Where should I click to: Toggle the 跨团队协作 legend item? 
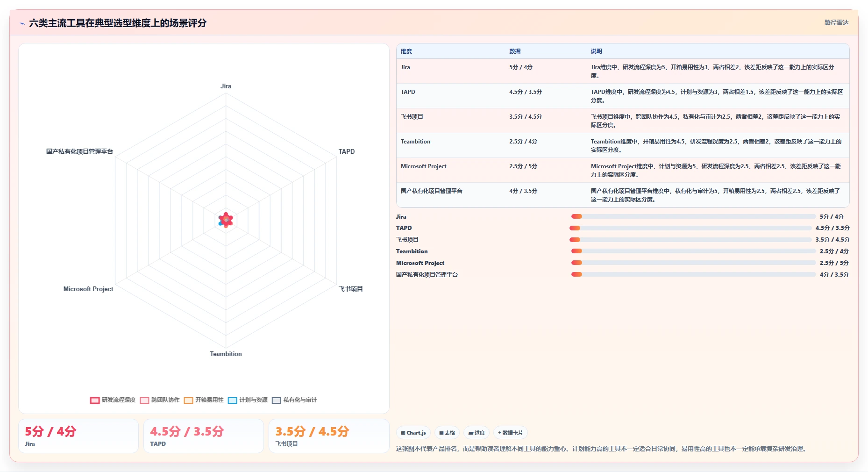[x=159, y=400]
